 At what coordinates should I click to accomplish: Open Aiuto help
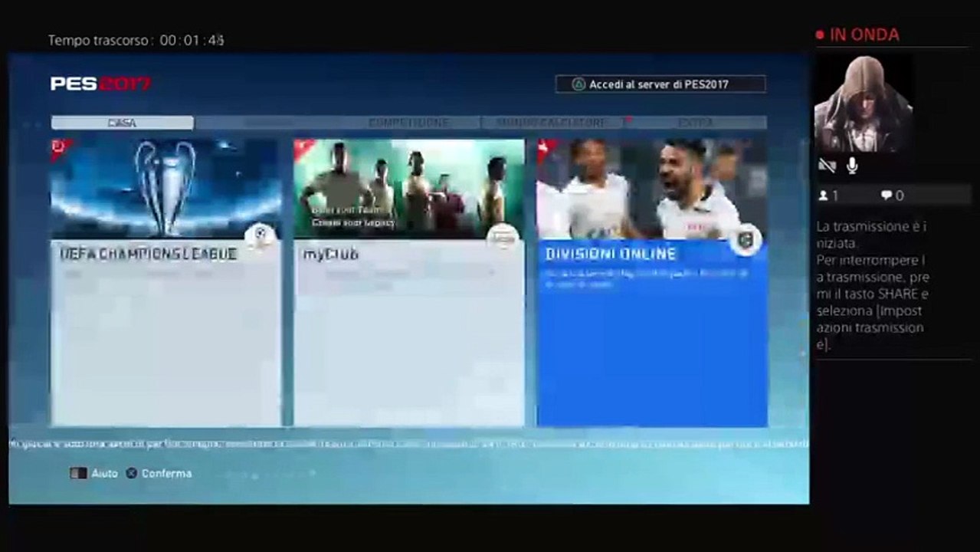click(x=104, y=474)
